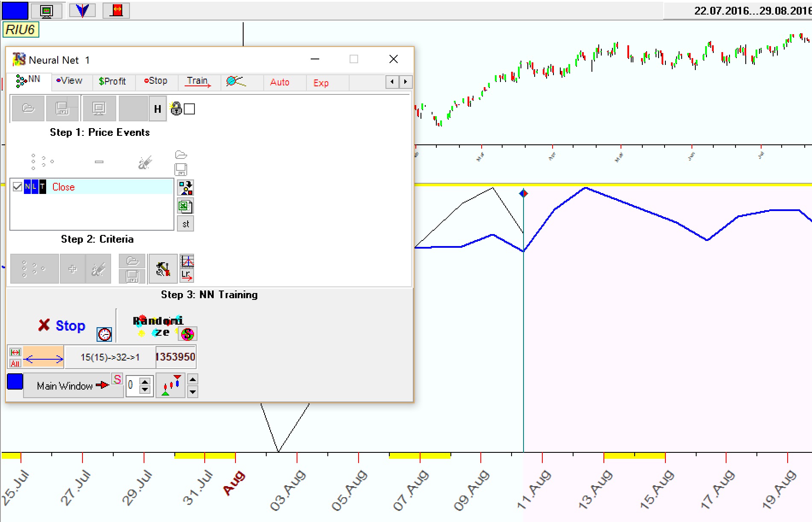Increase the spinner value above 0

[x=145, y=382]
